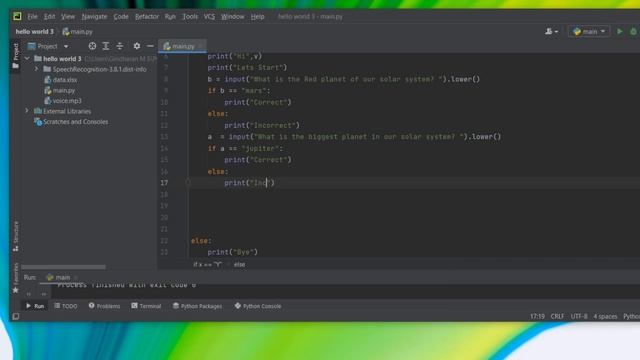Click main.py in navigation breadcrumb

(78, 31)
